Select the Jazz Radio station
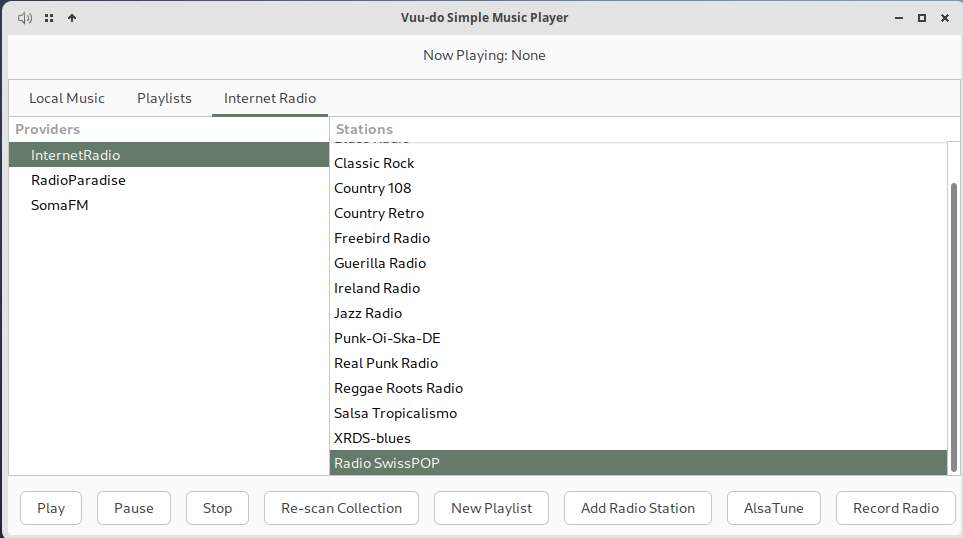Image resolution: width=963 pixels, height=538 pixels. [368, 313]
